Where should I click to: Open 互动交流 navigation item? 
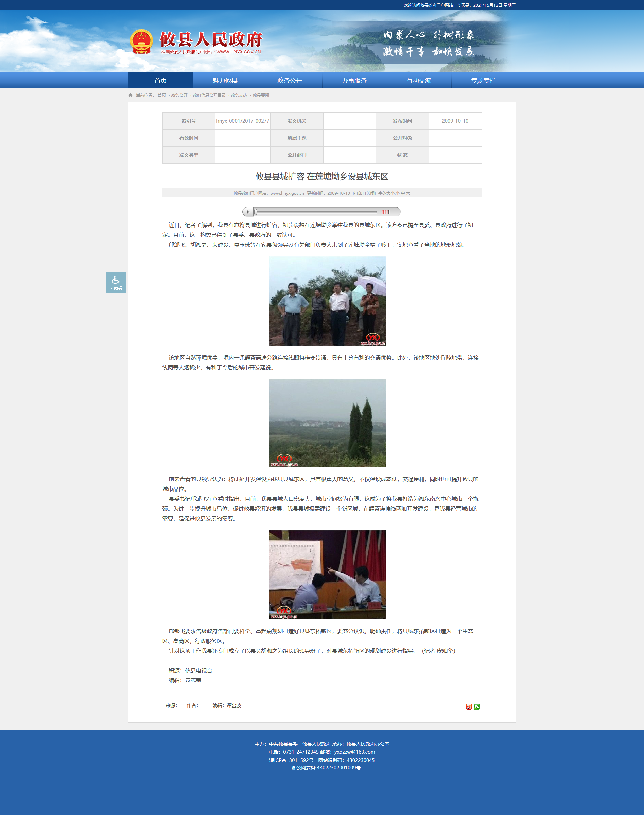point(419,80)
